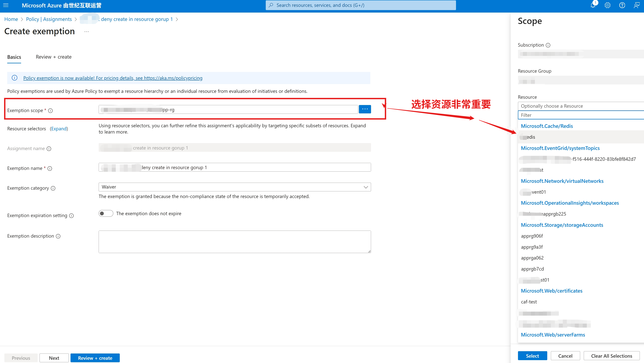Image resolution: width=644 pixels, height=363 pixels.
Task: Switch to the Review + create tab
Action: point(53,57)
